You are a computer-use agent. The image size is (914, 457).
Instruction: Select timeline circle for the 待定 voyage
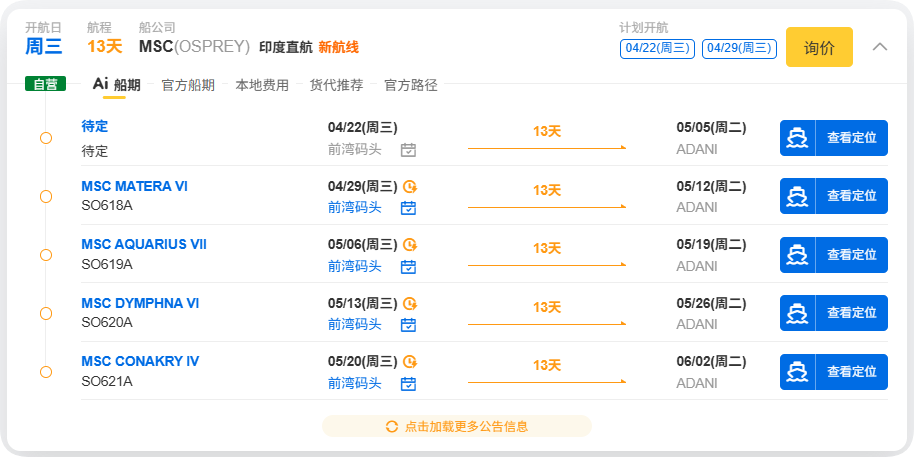click(x=46, y=138)
